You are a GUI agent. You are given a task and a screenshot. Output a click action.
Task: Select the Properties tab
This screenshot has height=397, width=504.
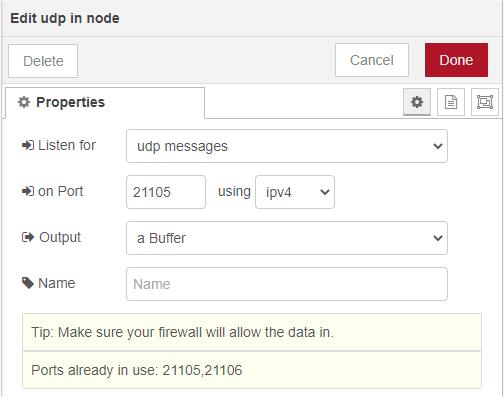tap(105, 102)
